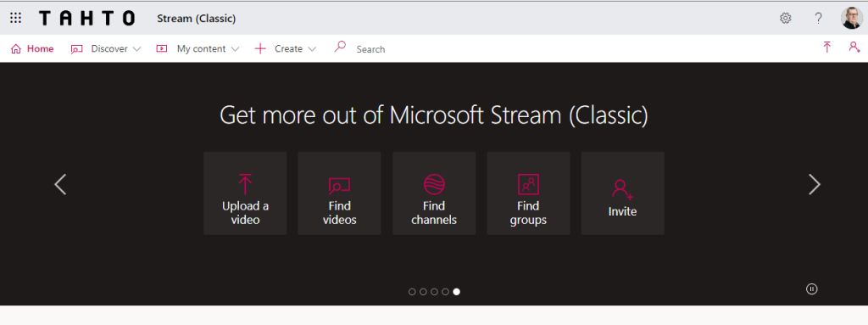Select the third carousel slide dot
This screenshot has height=325, width=868.
coord(434,292)
